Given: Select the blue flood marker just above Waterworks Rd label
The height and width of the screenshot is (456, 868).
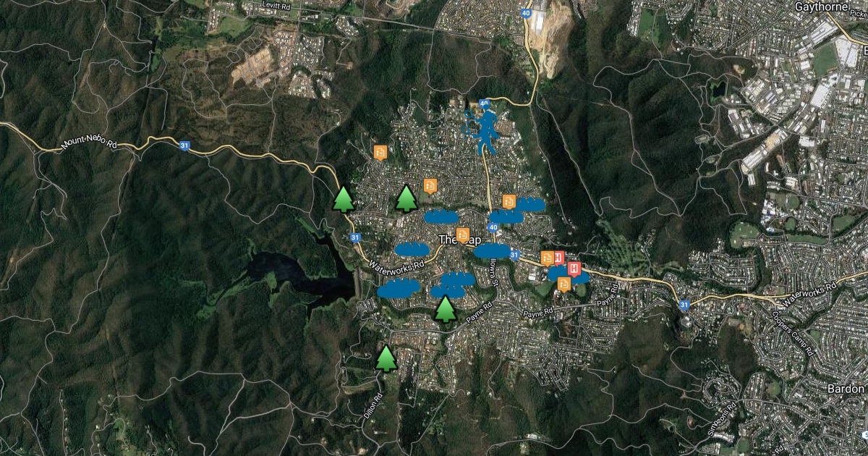Looking at the screenshot, I should pos(412,249).
